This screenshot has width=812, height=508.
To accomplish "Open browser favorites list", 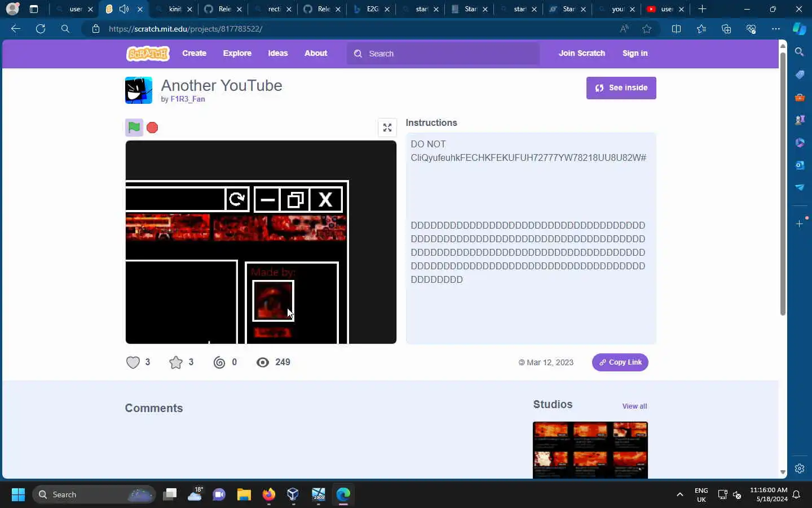I will click(701, 29).
